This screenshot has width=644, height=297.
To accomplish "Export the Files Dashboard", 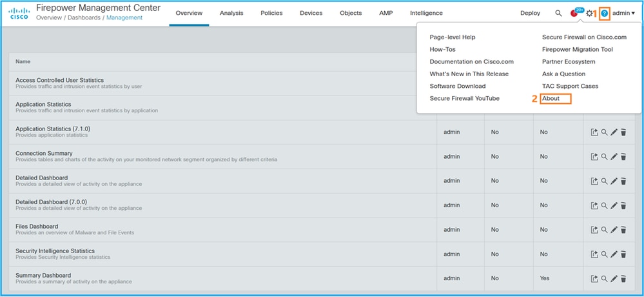I will click(x=594, y=230).
